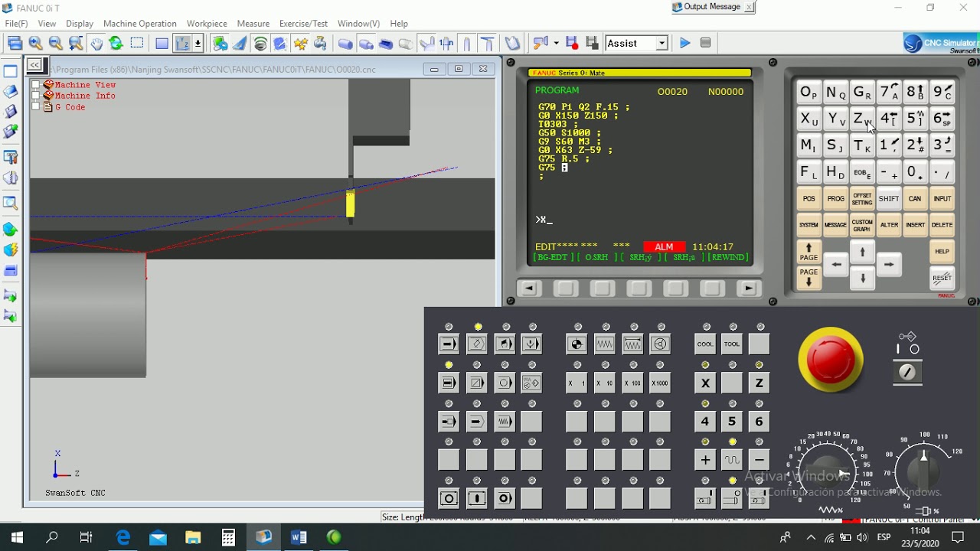Click the reference return (home) mode key

pyautogui.click(x=577, y=344)
